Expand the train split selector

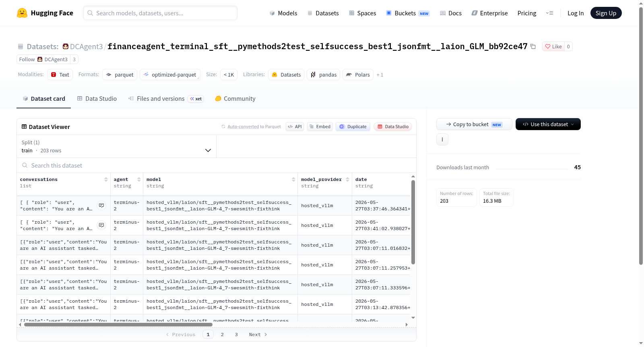[116, 146]
